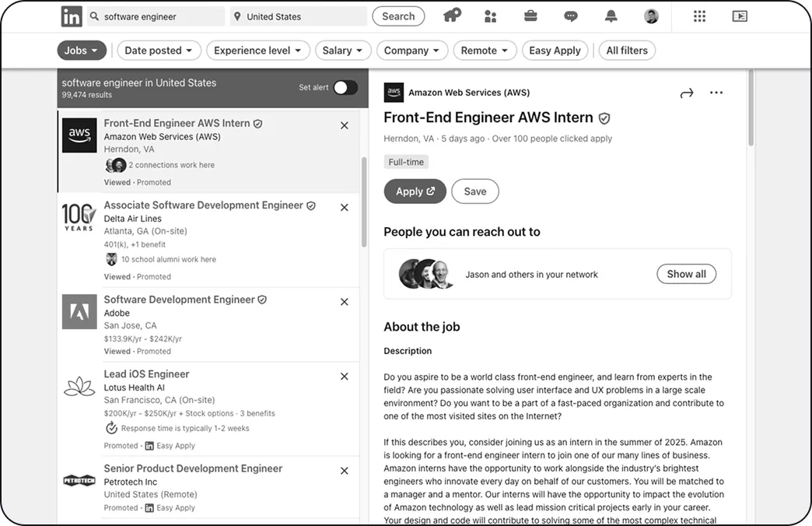Viewport: 812px width, 526px height.
Task: Click the $133.9K/yr - $242K/yr salary text
Action: [143, 339]
